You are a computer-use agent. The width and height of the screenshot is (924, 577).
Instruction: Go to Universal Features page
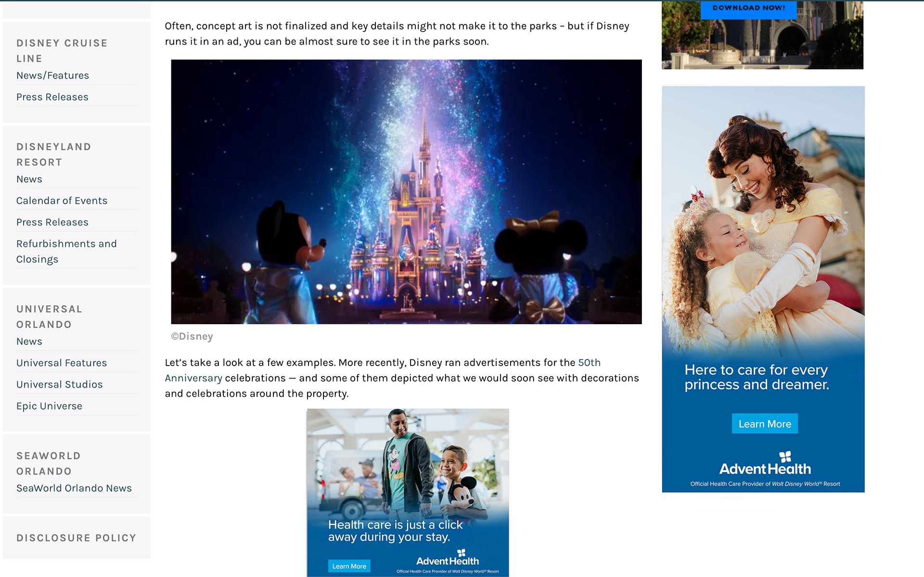click(62, 363)
